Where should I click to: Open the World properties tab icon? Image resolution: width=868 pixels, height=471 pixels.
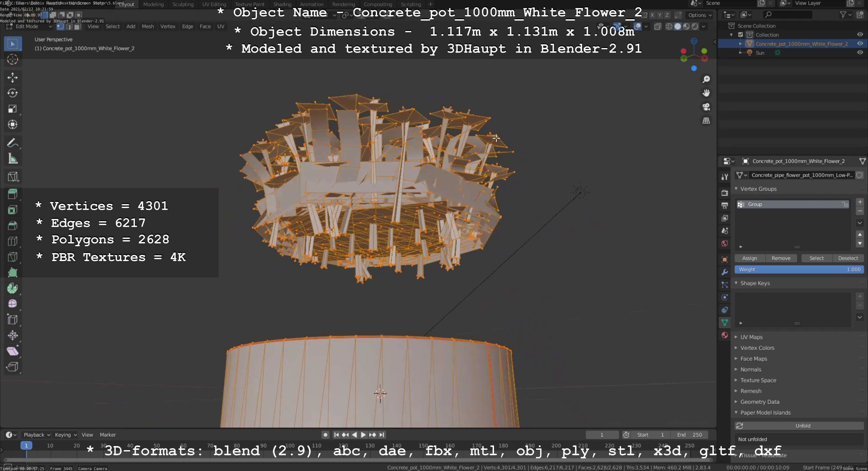point(725,243)
